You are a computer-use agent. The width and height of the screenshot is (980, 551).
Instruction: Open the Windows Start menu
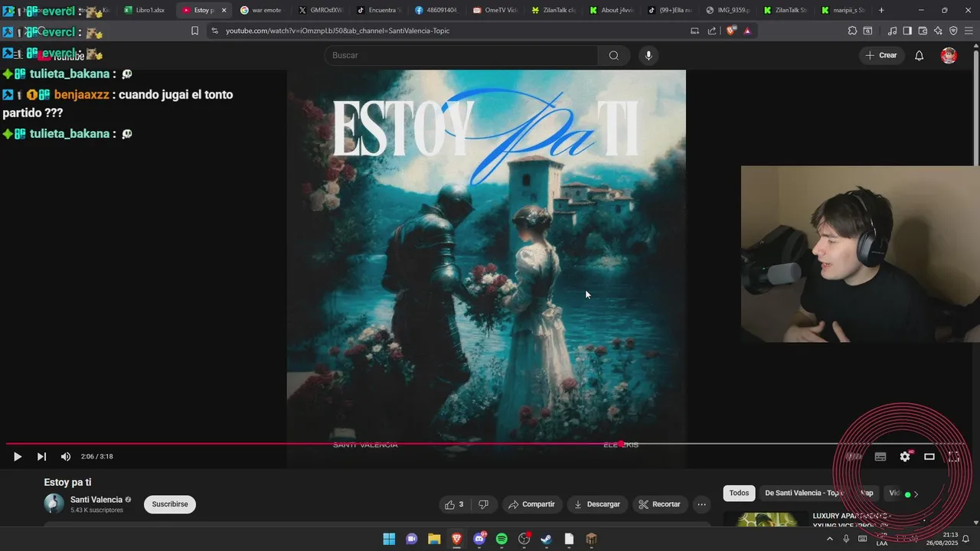(389, 539)
